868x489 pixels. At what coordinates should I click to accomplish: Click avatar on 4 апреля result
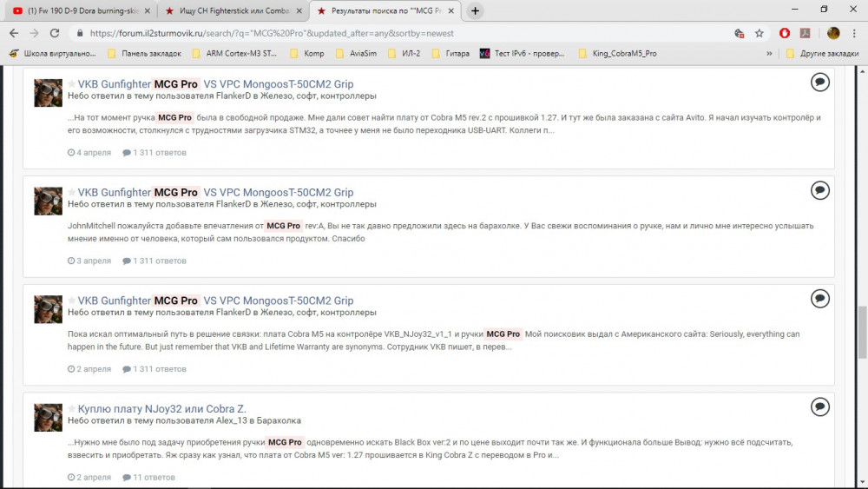[x=48, y=93]
